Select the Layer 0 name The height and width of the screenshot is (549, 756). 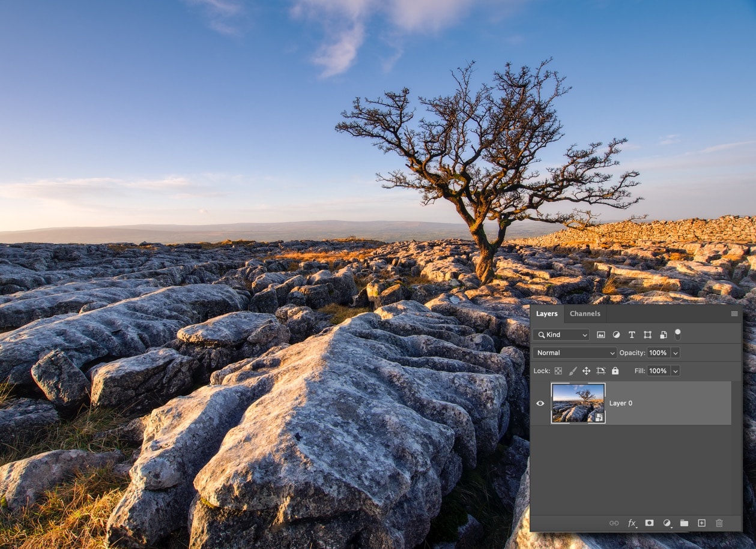[621, 403]
